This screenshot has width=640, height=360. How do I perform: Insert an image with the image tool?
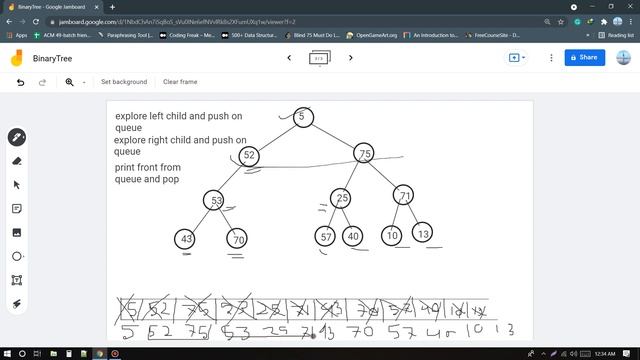click(x=17, y=233)
